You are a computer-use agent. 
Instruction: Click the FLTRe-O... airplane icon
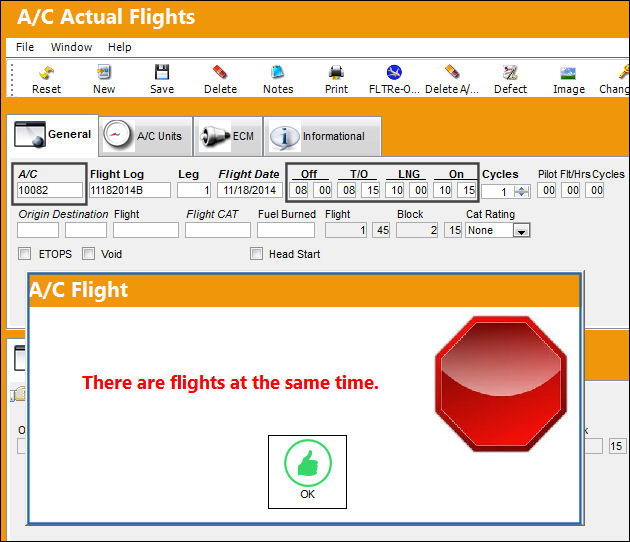pyautogui.click(x=394, y=80)
